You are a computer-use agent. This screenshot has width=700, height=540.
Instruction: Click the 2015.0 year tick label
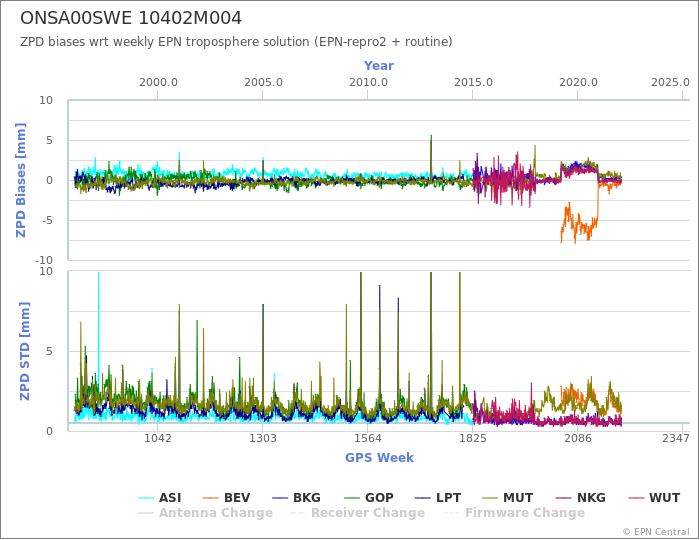473,83
